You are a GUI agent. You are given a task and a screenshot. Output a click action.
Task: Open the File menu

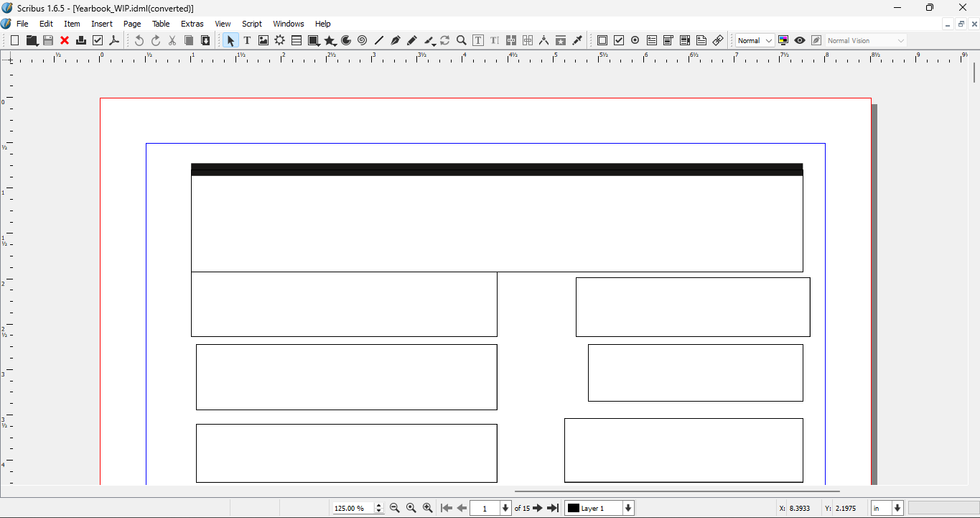point(22,24)
